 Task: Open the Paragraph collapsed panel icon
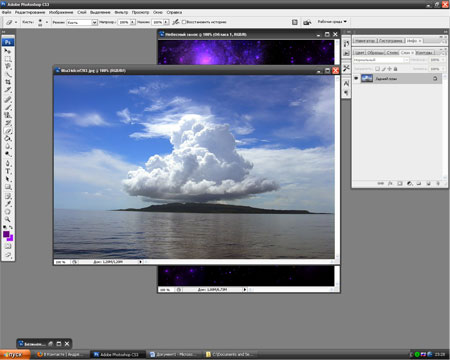pyautogui.click(x=346, y=92)
